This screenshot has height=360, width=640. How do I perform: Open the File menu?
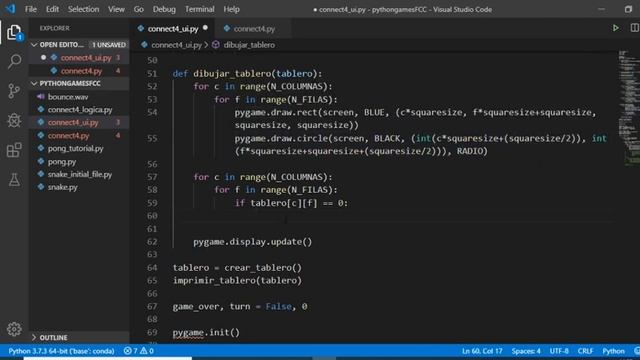[31, 9]
